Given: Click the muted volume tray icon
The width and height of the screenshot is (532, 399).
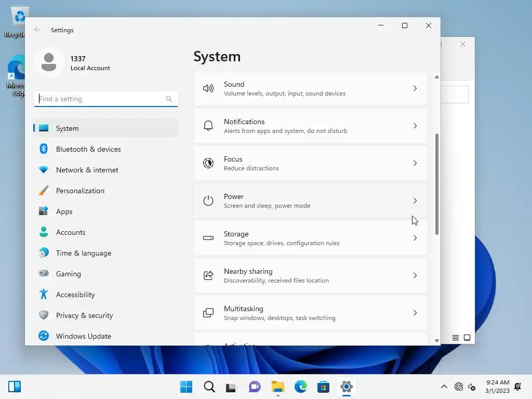Looking at the screenshot, I should pos(472,387).
